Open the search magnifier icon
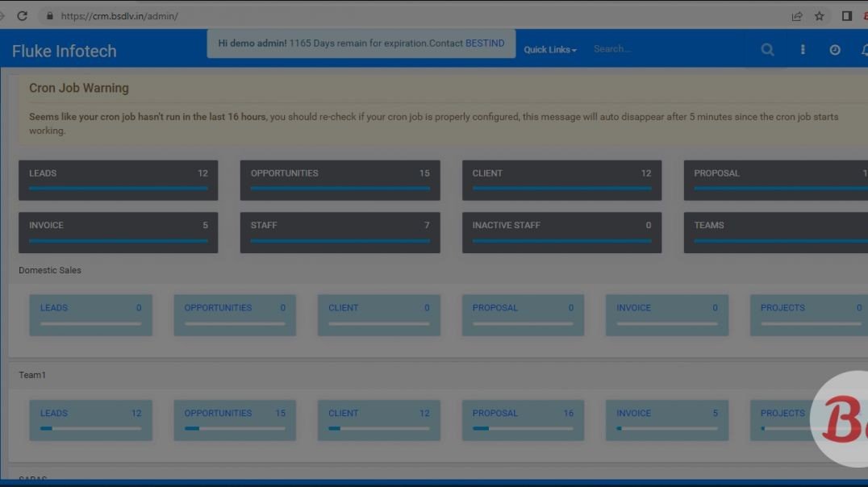The height and width of the screenshot is (487, 868). tap(766, 49)
